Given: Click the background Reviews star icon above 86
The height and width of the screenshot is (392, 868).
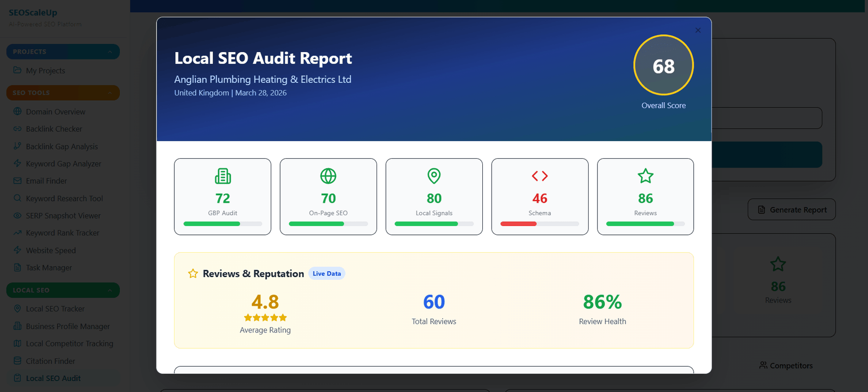Looking at the screenshot, I should coord(778,264).
